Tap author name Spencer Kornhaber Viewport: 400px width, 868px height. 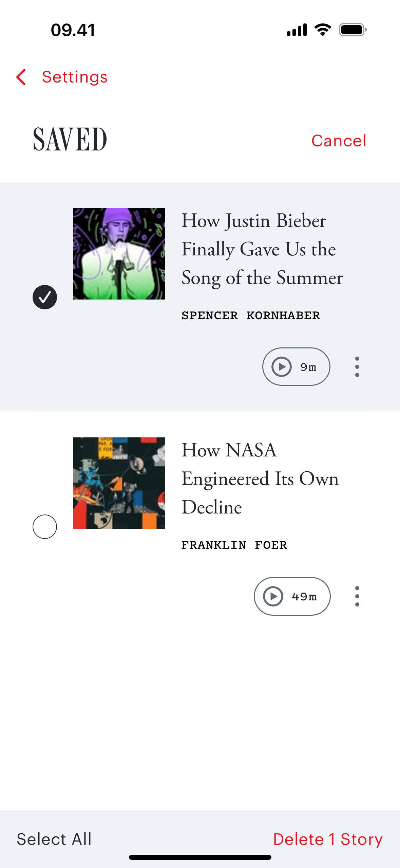251,315
